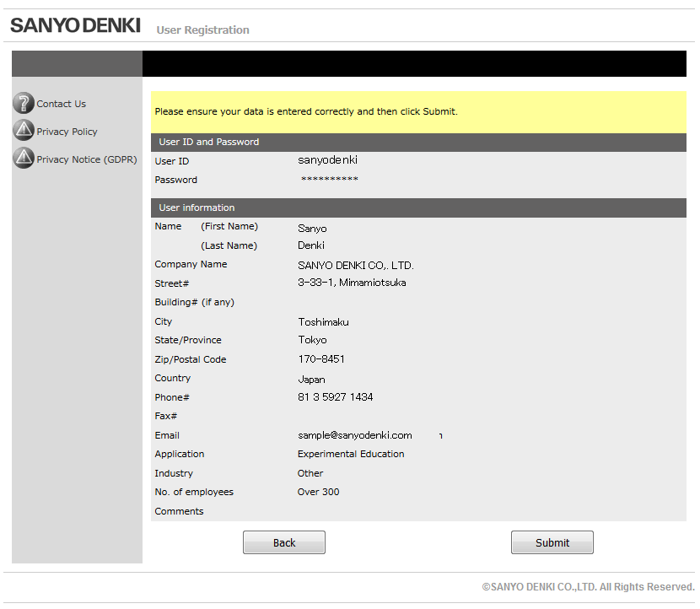The image size is (700, 609).
Task: Click the Back button
Action: pos(284,542)
